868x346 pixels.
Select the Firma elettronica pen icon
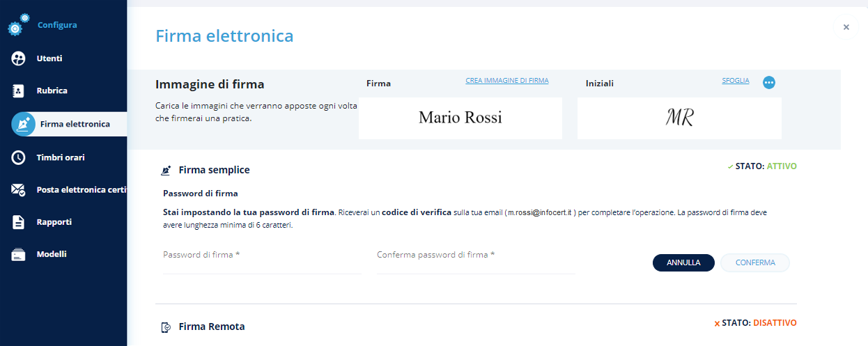(23, 124)
